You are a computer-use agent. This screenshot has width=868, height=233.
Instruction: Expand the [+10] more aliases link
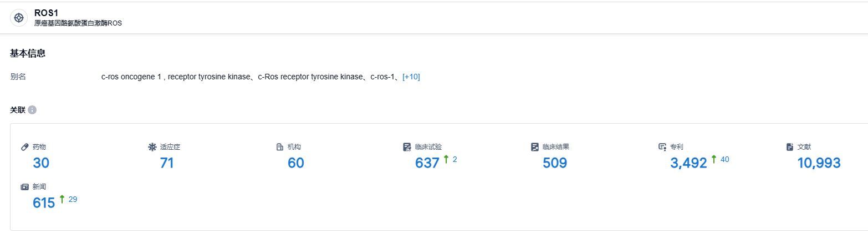[411, 77]
